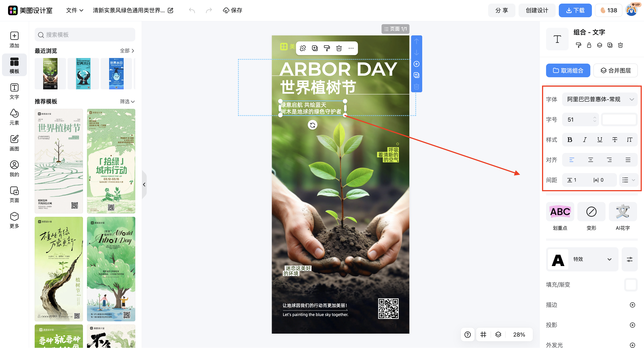Click the 取消组合 ungroup button
Screen dimensions: 644x348
(568, 71)
